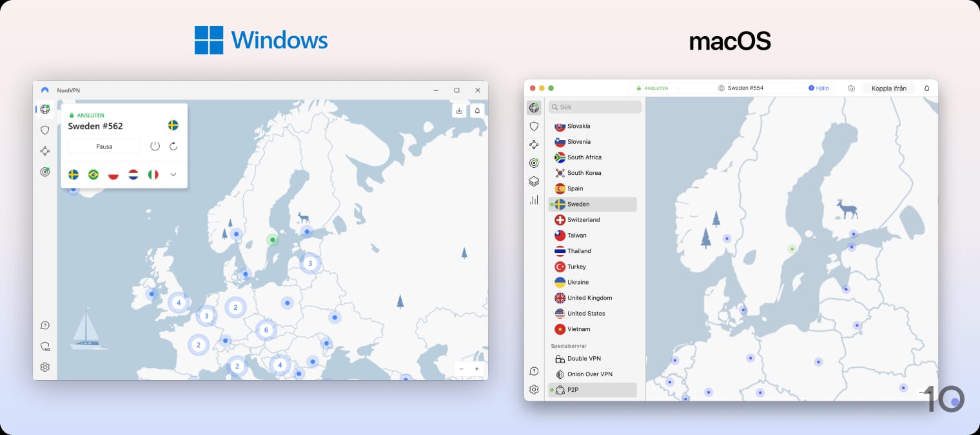
Task: Click the map cluster labeled 6
Action: coord(266,330)
